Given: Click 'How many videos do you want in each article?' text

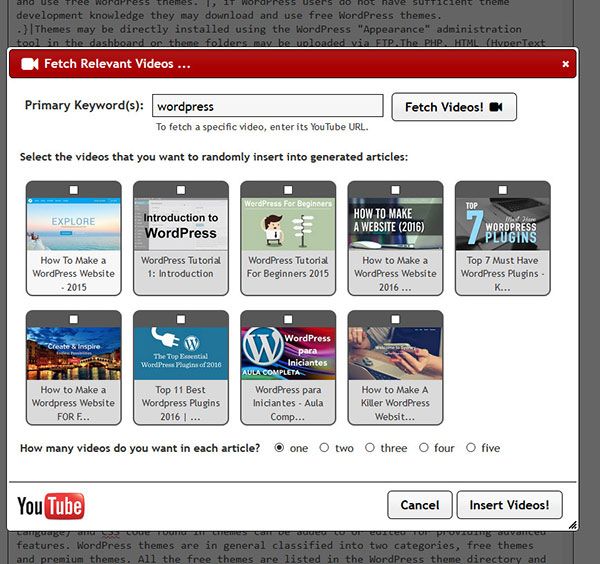Looking at the screenshot, I should 140,448.
